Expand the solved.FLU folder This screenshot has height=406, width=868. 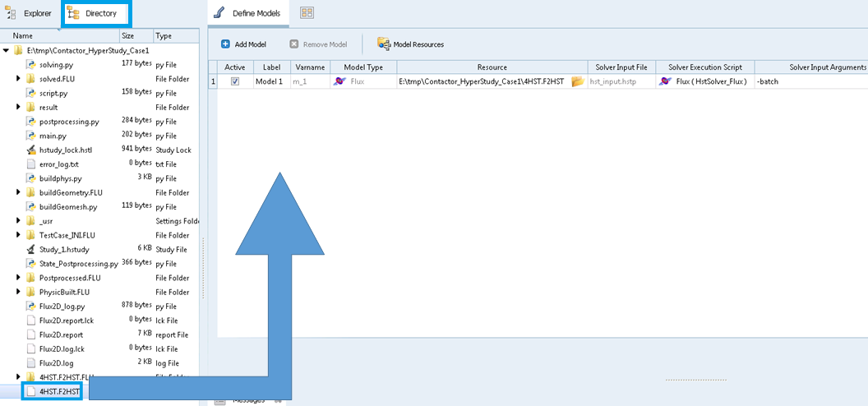coord(18,79)
